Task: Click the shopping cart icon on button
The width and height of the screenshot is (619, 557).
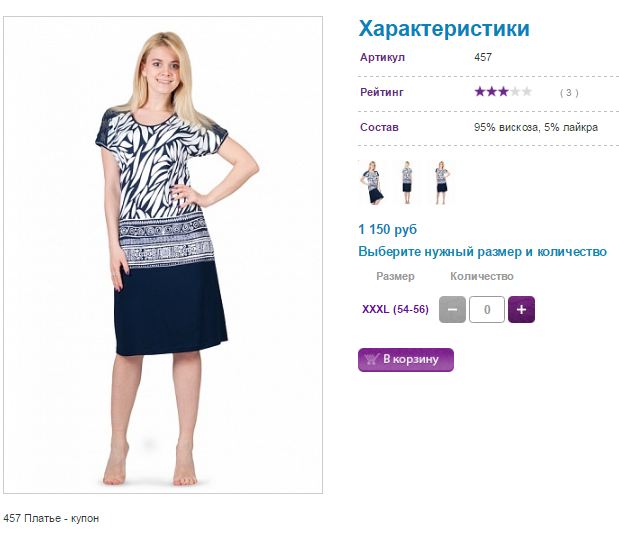Action: [x=371, y=359]
